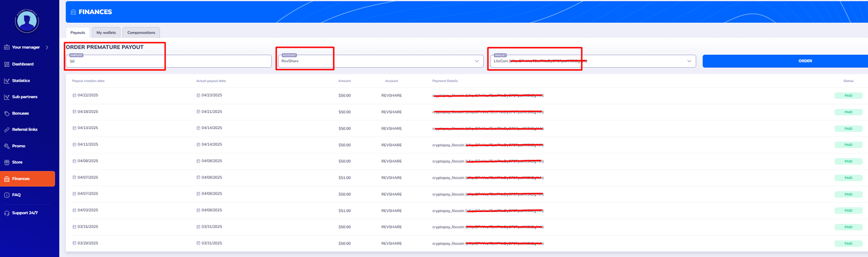The height and width of the screenshot is (257, 868).
Task: Open Statistics via its chart icon
Action: click(x=7, y=81)
